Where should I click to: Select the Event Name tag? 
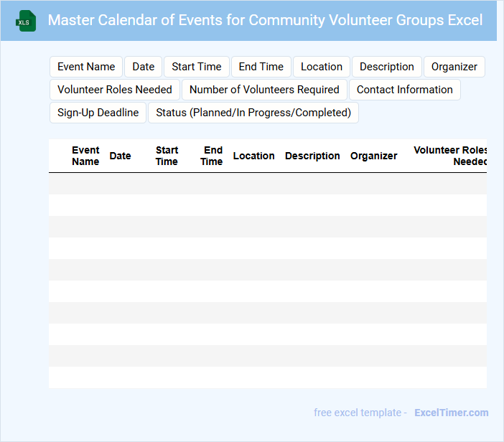(x=86, y=67)
